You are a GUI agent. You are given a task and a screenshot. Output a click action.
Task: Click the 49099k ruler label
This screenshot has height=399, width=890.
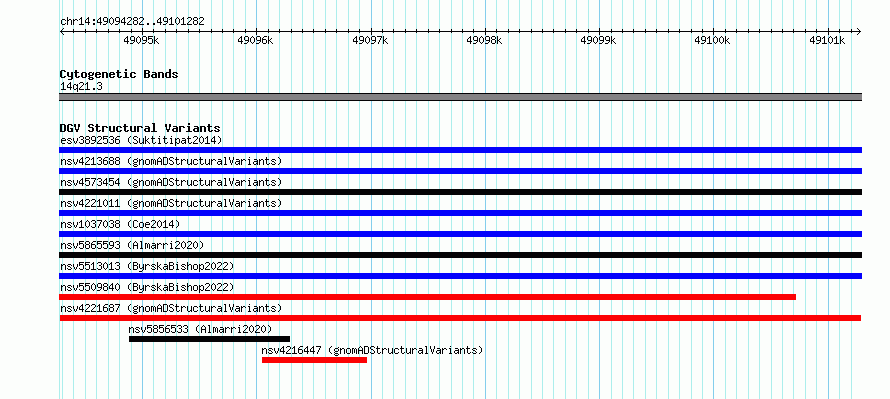(598, 40)
